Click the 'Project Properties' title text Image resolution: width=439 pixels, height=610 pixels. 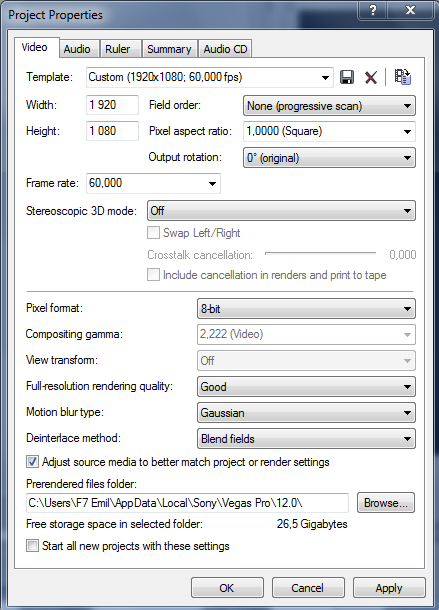[55, 15]
